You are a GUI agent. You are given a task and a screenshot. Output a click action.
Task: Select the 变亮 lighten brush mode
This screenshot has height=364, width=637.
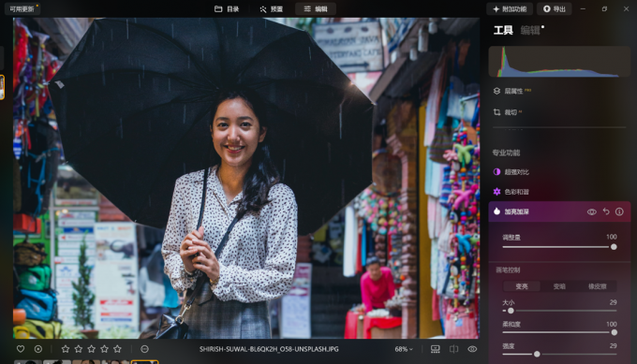click(x=522, y=286)
